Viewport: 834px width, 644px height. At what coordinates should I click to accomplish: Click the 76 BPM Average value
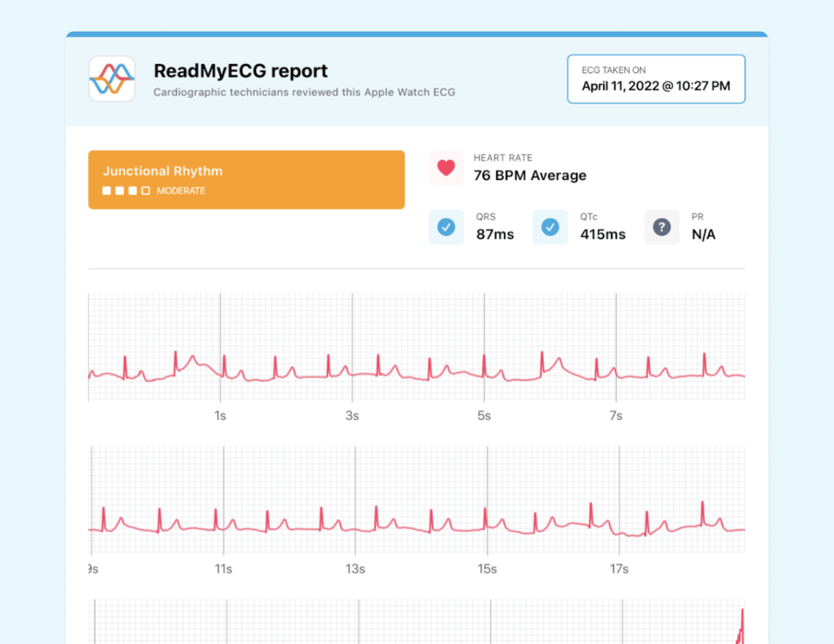coord(530,175)
